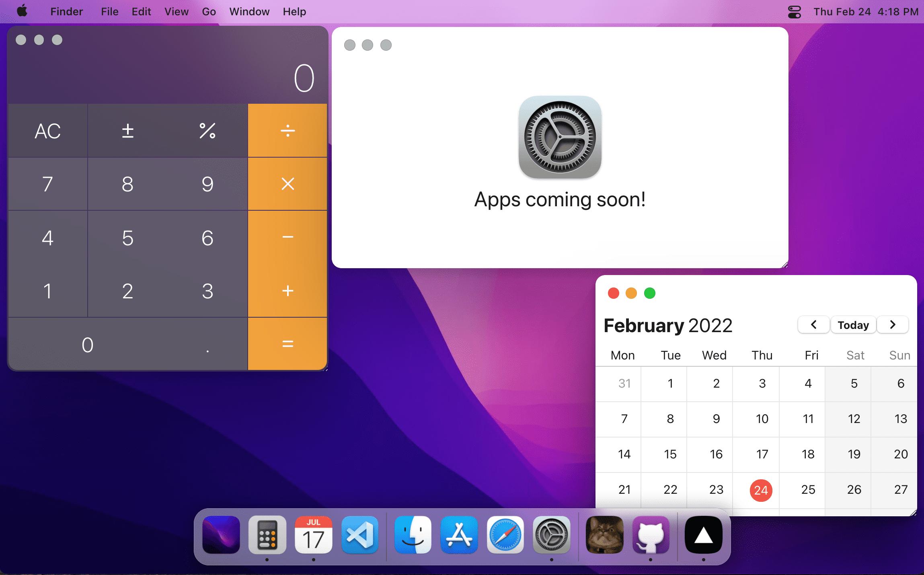
Task: Go to the previous month in calendar
Action: (x=813, y=324)
